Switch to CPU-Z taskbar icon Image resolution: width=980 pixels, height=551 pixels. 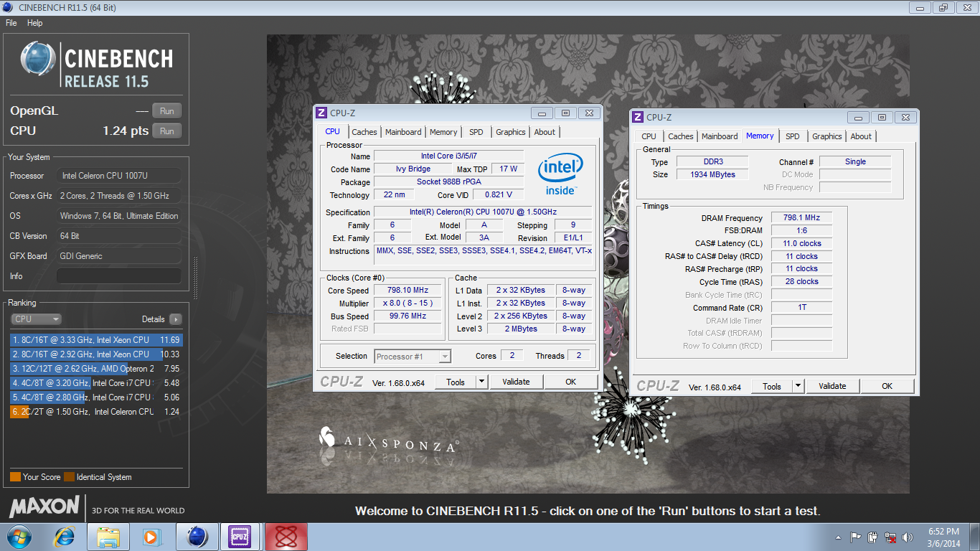pos(241,537)
